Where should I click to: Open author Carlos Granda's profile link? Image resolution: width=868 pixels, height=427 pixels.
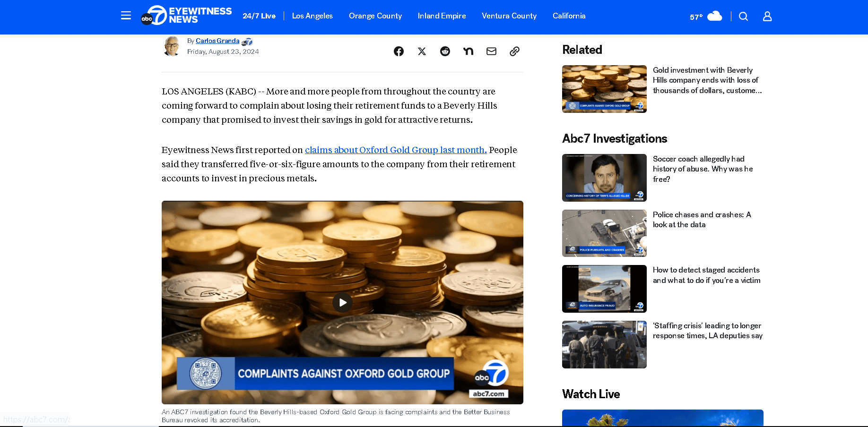[x=217, y=41]
